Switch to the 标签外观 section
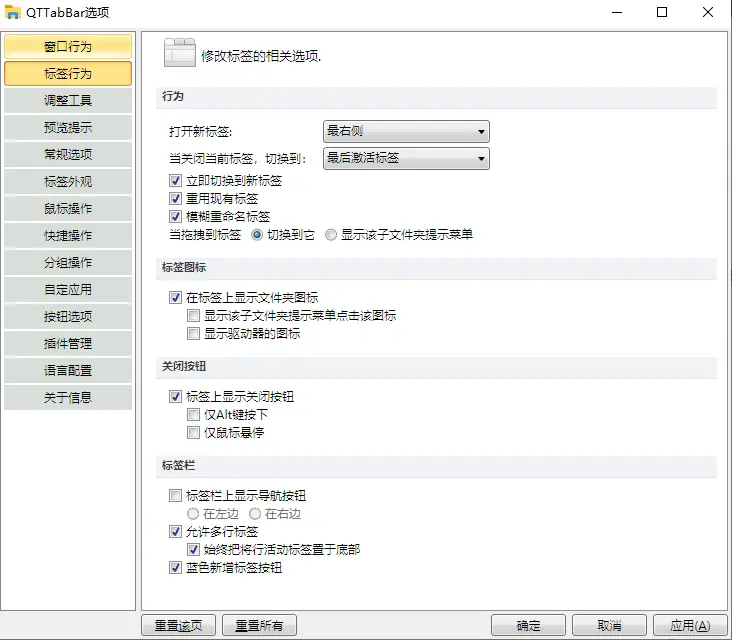This screenshot has height=640, width=732. pos(68,182)
